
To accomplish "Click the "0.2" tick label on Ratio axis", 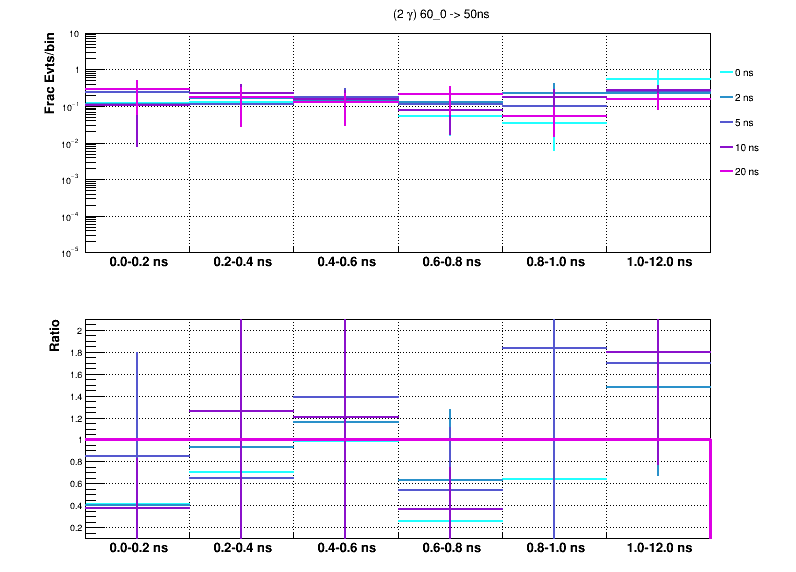I will point(73,527).
